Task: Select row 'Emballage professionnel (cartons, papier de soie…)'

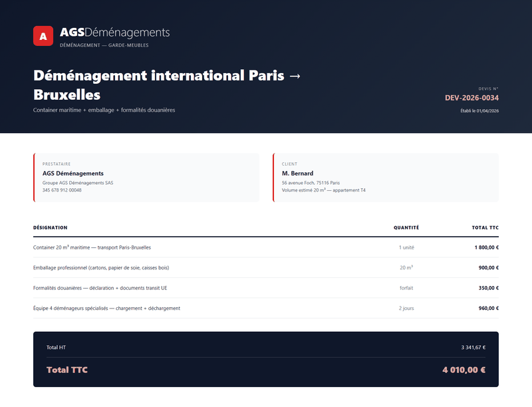Action: click(x=266, y=268)
